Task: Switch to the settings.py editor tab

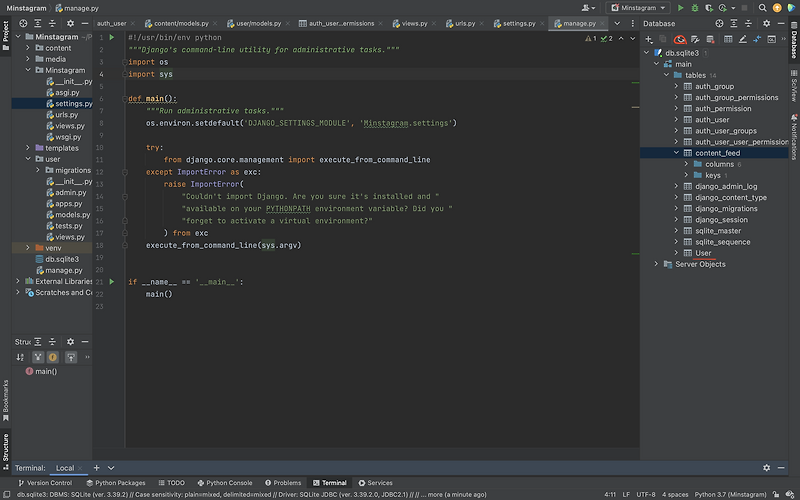Action: (519, 22)
